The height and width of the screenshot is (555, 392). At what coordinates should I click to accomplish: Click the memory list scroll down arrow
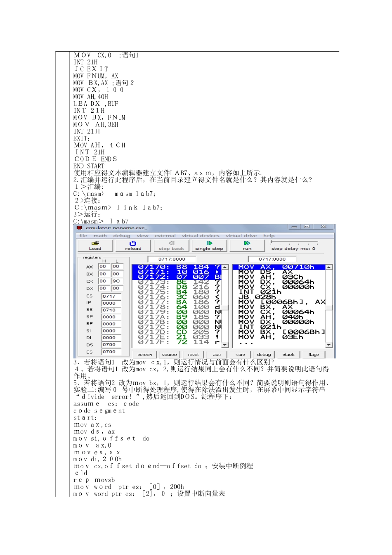coord(225,344)
